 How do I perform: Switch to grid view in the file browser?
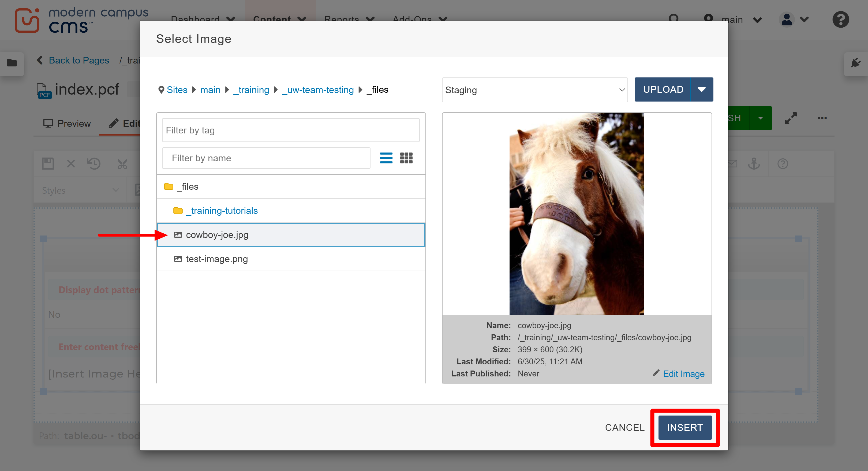[x=406, y=158]
